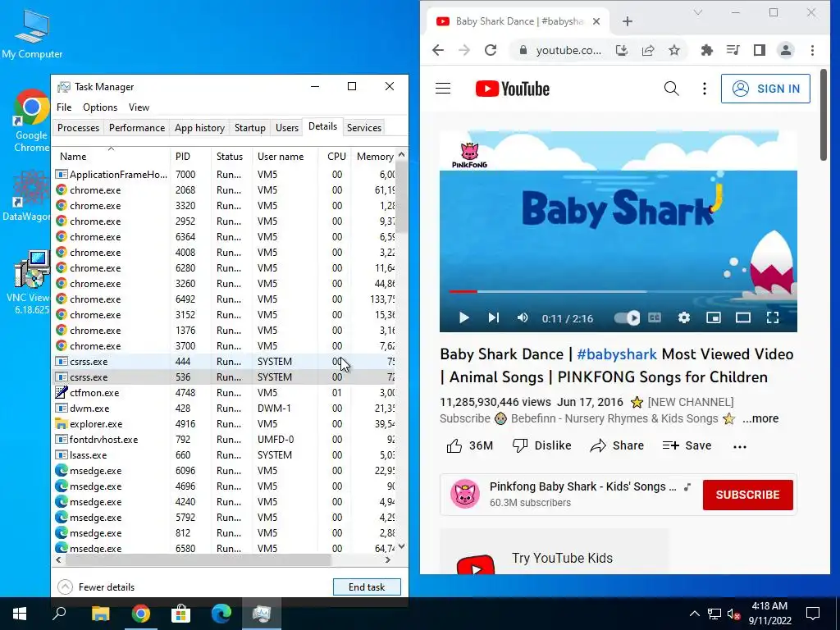This screenshot has height=630, width=840.
Task: Toggle closed captions in video player
Action: (x=655, y=318)
